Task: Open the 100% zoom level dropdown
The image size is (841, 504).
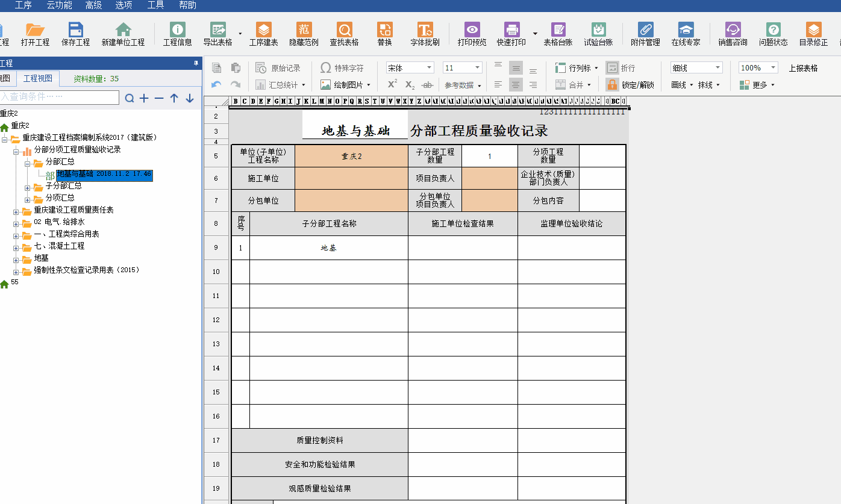Action: (x=758, y=68)
